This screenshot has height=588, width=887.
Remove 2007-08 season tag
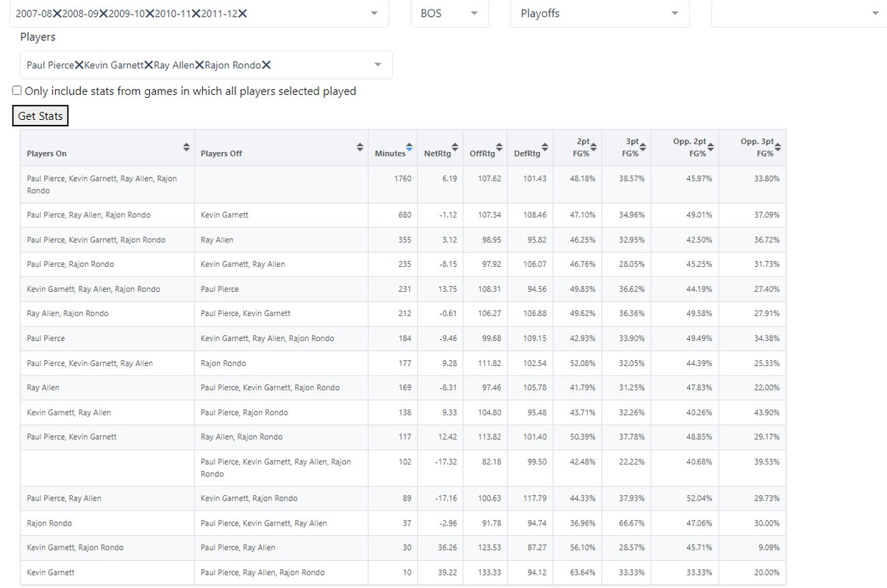click(x=57, y=13)
